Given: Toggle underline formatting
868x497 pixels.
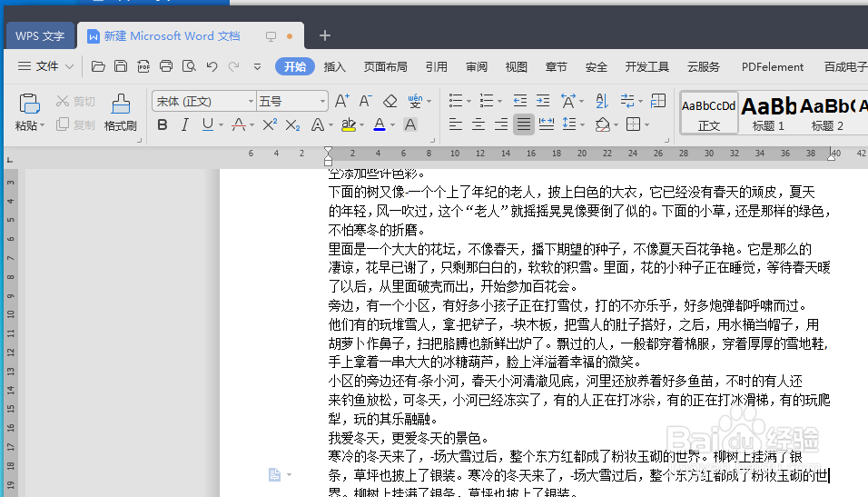Looking at the screenshot, I should coord(208,124).
